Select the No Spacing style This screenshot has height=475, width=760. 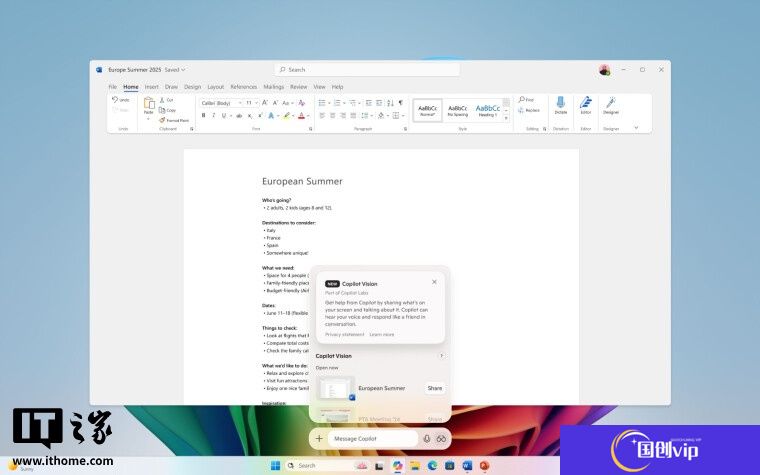click(458, 111)
